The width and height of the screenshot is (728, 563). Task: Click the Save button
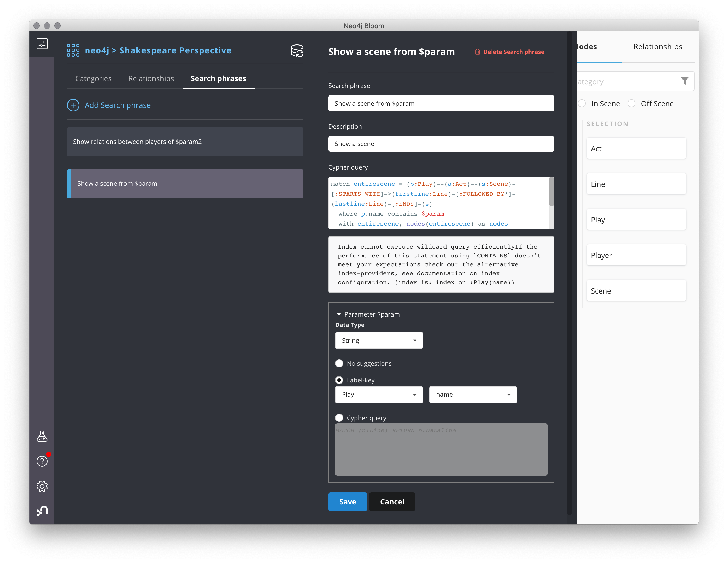(x=347, y=502)
